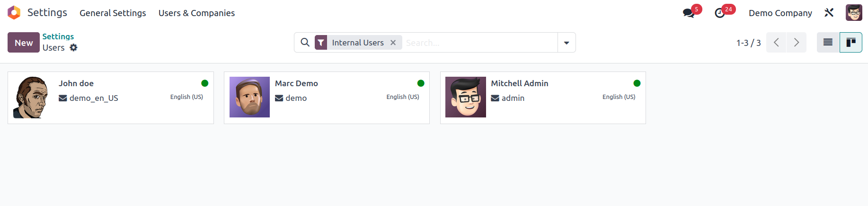Screen dimensions: 868x206
Task: Open the Demo Company switcher
Action: point(780,13)
